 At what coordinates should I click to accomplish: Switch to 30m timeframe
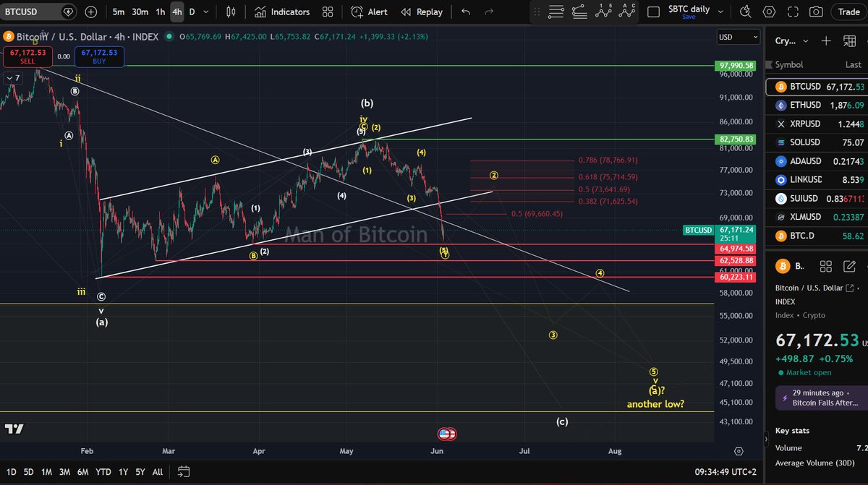tap(140, 12)
